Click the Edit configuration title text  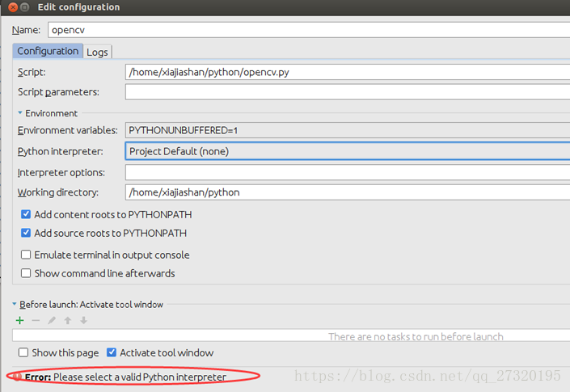(x=78, y=7)
